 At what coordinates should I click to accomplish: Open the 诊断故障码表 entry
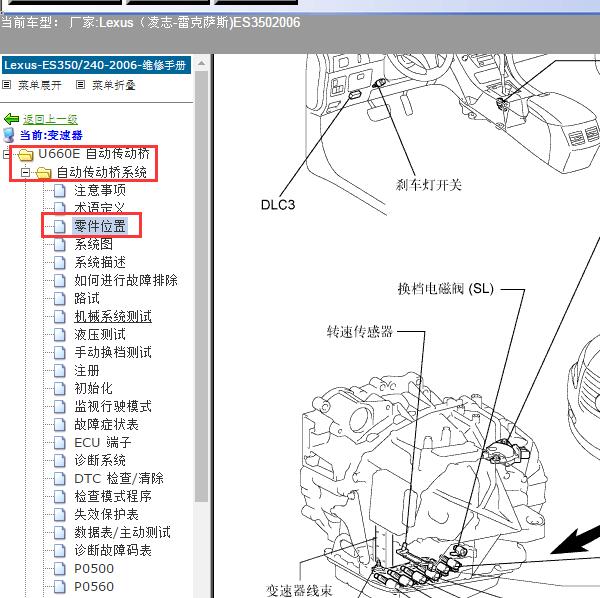(113, 550)
